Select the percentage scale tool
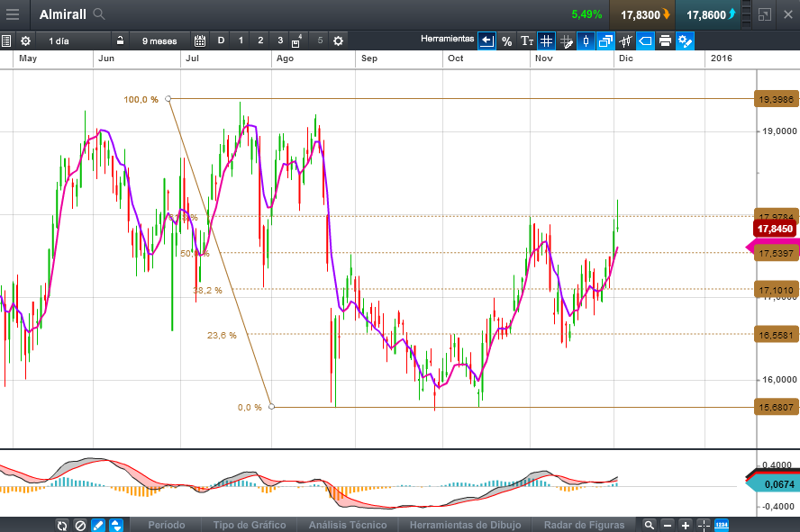Viewport: 800px width, 532px height. (506, 41)
